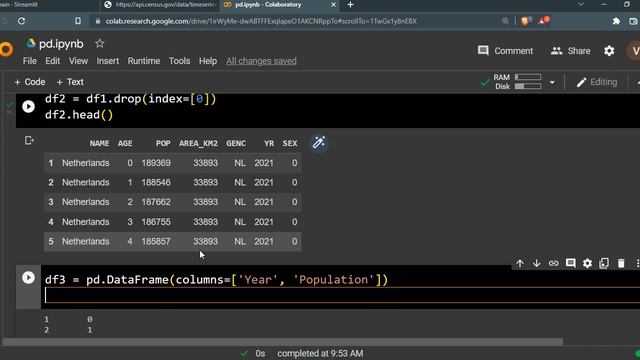The width and height of the screenshot is (640, 360).
Task: Delete the cell with the trash icon
Action: pos(621,263)
